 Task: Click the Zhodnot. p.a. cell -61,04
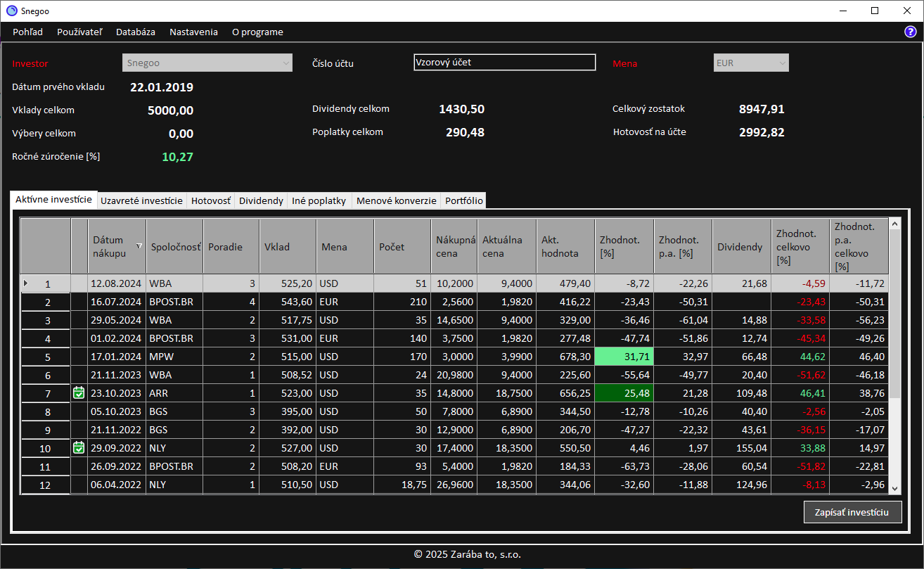683,320
